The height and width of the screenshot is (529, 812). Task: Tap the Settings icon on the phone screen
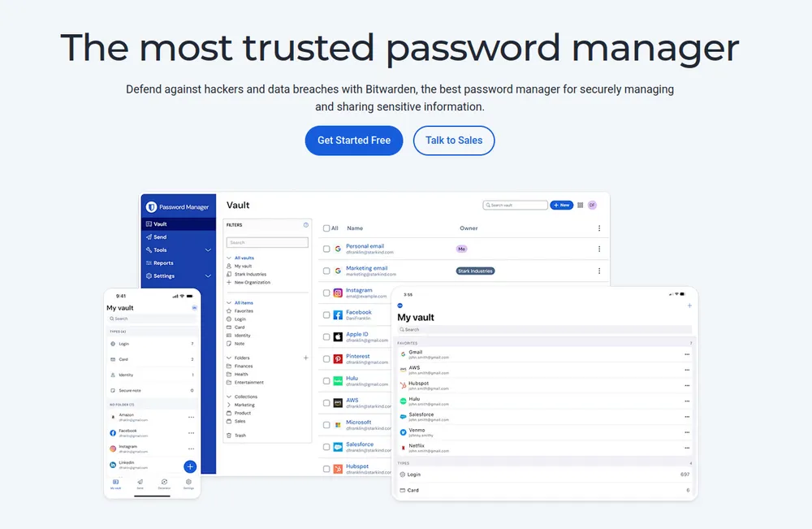(x=188, y=481)
